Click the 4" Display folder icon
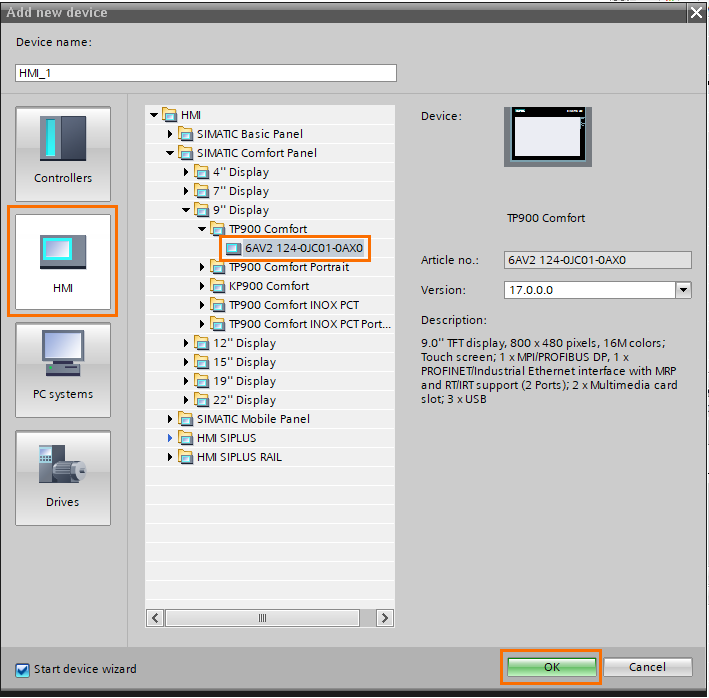Viewport: 709px width, 698px height. coord(202,172)
